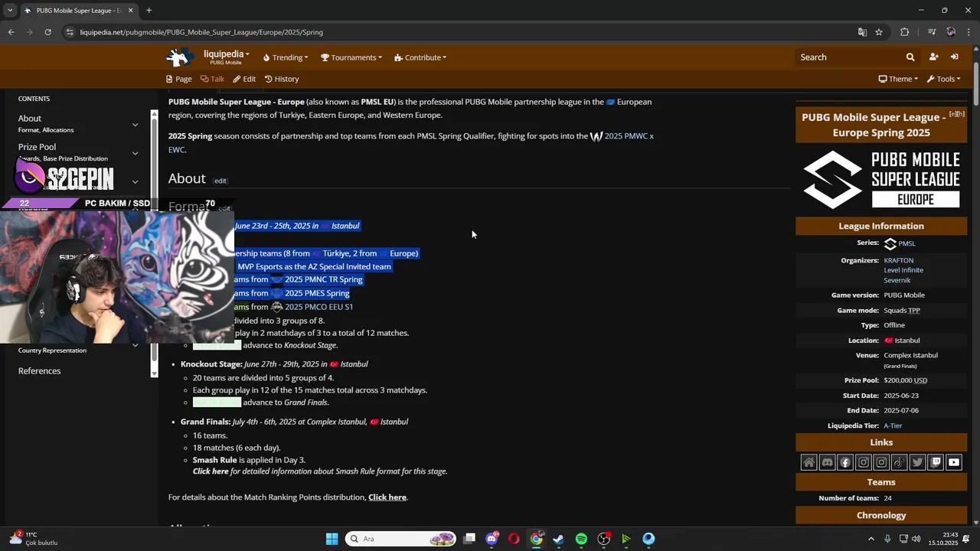Screen dimensions: 980x551
Task: Click the Liquipedia PUBG Mobile logo
Action: pyautogui.click(x=181, y=57)
